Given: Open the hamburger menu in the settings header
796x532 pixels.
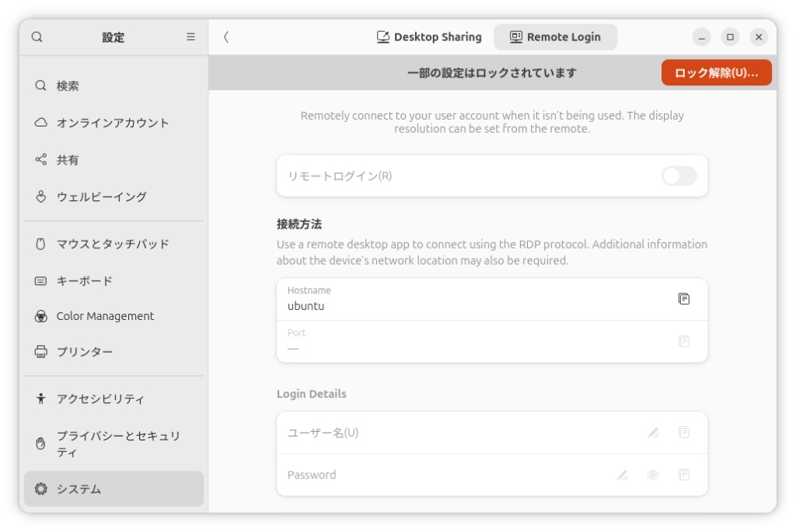Looking at the screenshot, I should tap(190, 37).
